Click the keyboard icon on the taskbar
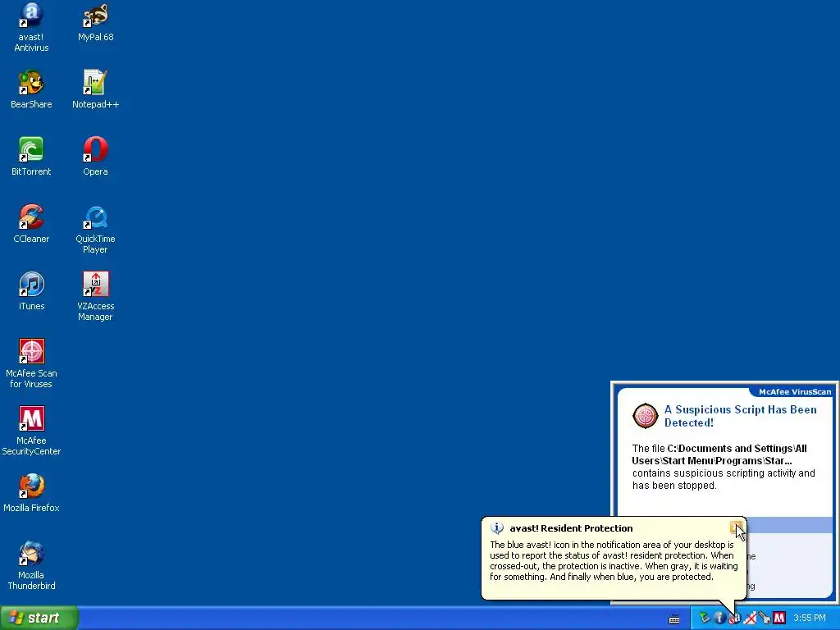The height and width of the screenshot is (630, 840). [674, 619]
